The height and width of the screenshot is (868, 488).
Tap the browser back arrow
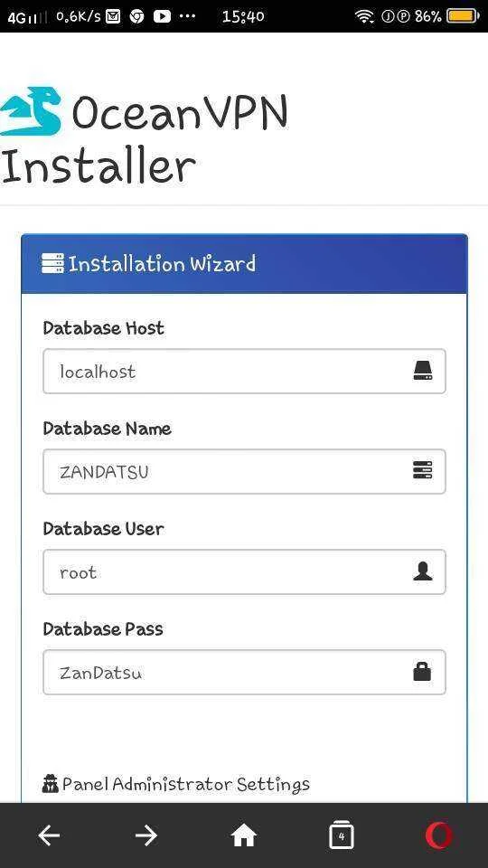[x=49, y=835]
